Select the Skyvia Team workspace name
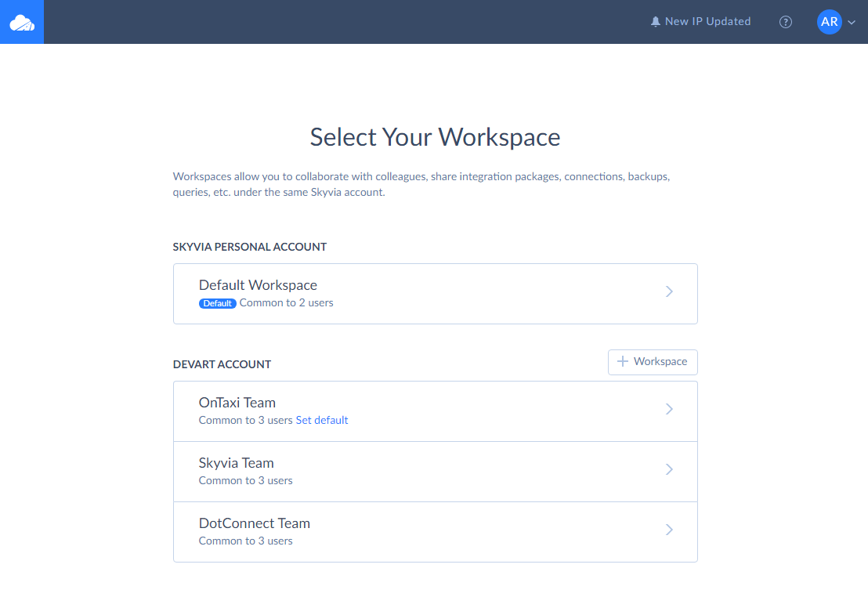 (237, 463)
